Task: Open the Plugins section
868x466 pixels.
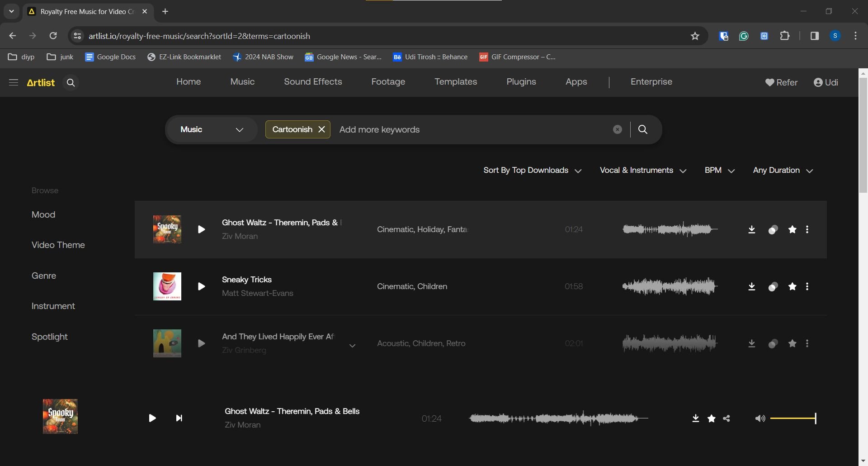Action: click(x=521, y=82)
